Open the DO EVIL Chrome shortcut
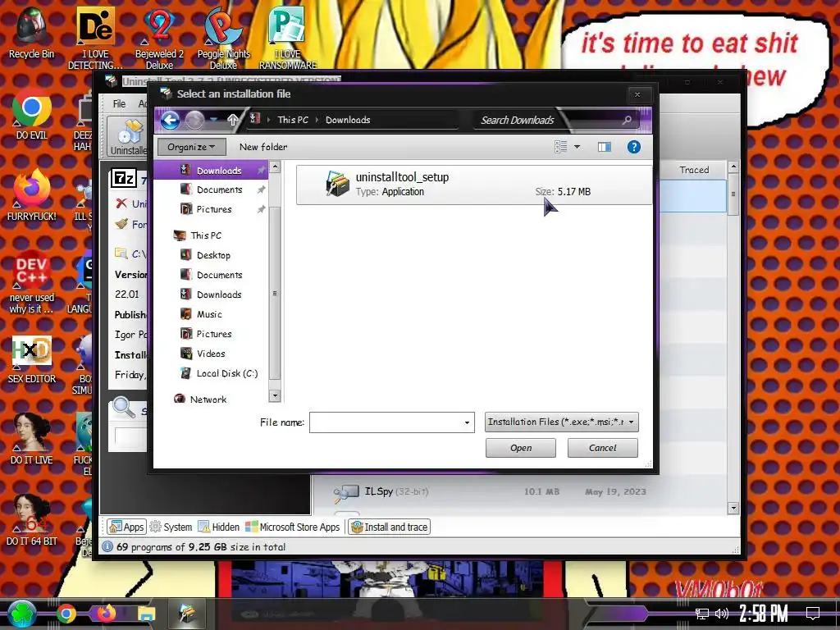This screenshot has height=630, width=840. point(31,115)
